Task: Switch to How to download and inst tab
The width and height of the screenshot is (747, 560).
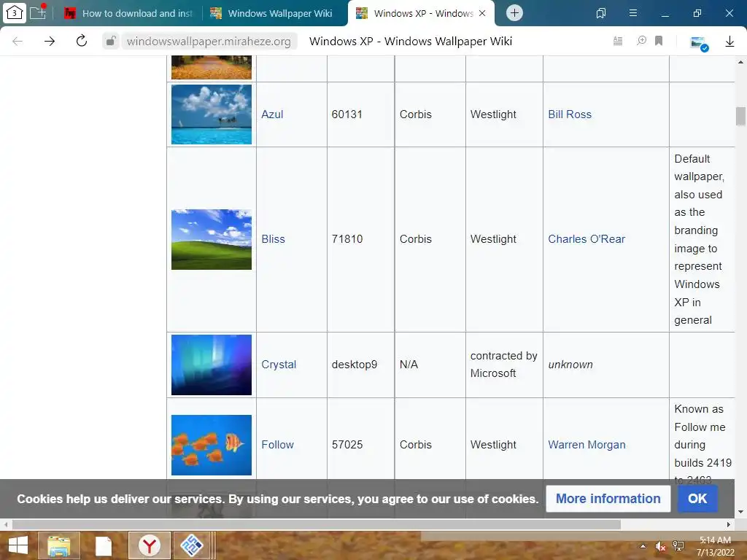Action: tap(130, 13)
